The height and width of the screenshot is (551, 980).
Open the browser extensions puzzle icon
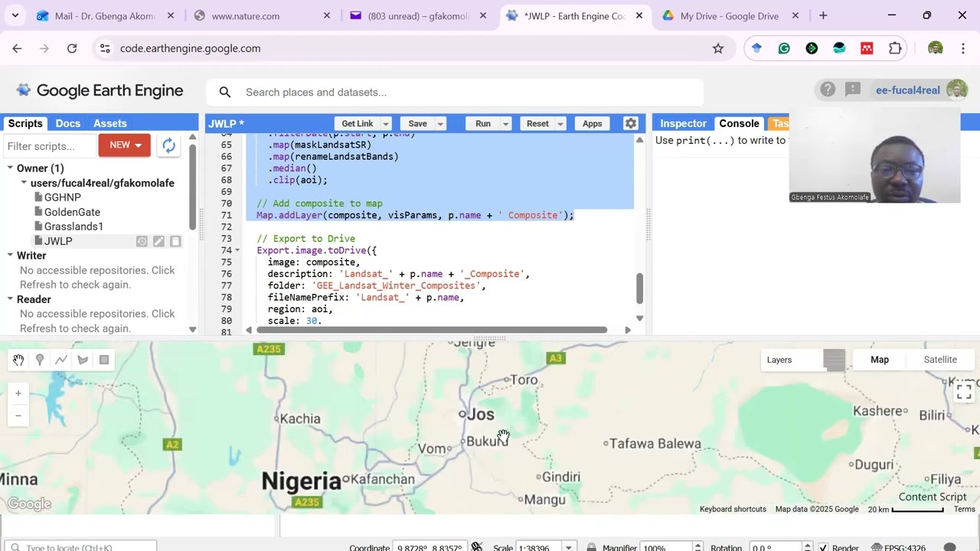click(895, 48)
